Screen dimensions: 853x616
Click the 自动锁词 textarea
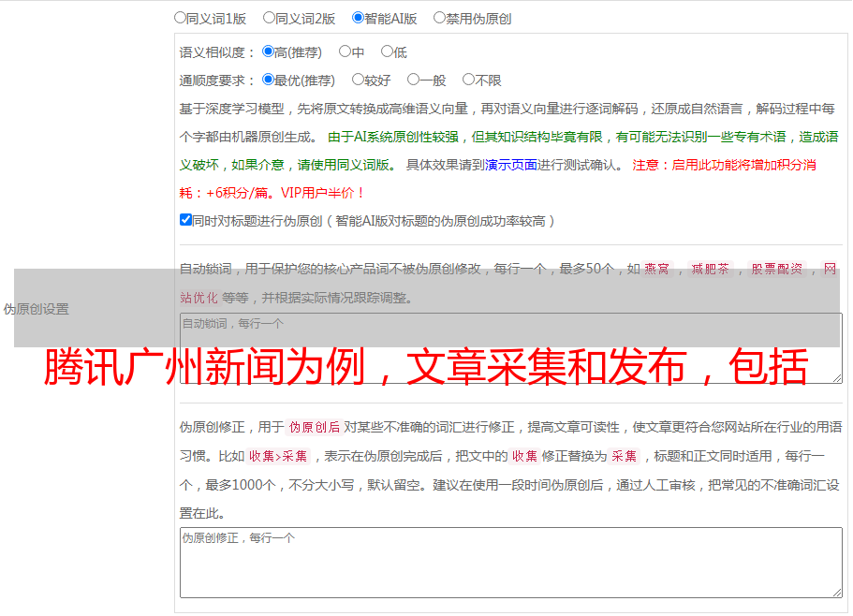tap(511, 348)
